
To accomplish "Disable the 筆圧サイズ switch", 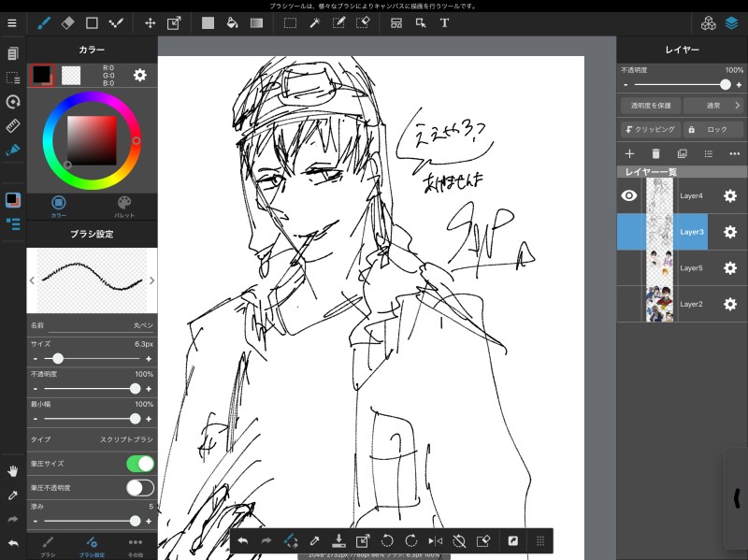I will (x=140, y=464).
